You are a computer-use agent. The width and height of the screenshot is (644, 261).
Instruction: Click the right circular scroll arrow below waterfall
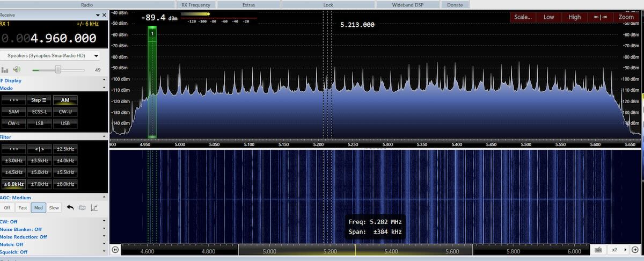tap(634, 250)
